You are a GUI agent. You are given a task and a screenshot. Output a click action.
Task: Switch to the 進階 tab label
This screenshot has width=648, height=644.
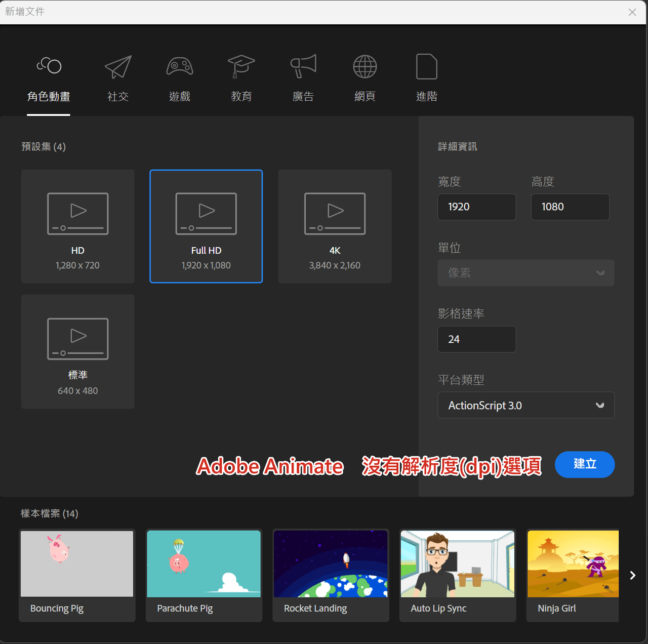(x=427, y=96)
